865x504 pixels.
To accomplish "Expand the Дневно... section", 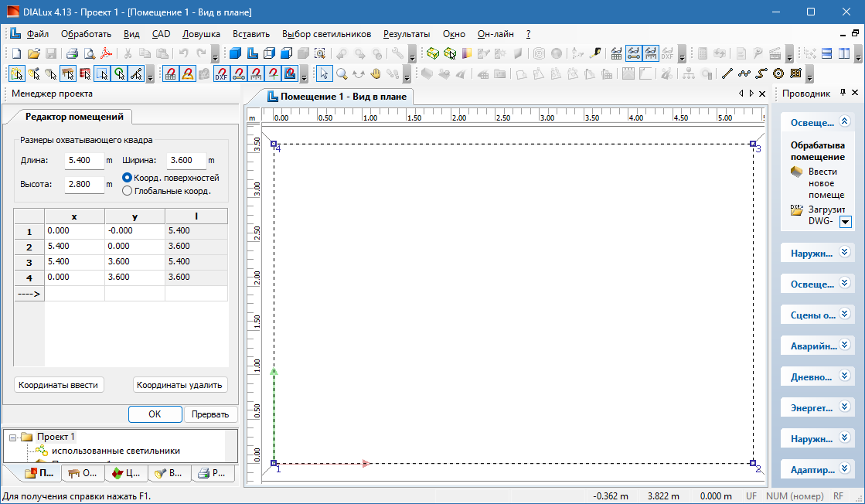I will 845,376.
